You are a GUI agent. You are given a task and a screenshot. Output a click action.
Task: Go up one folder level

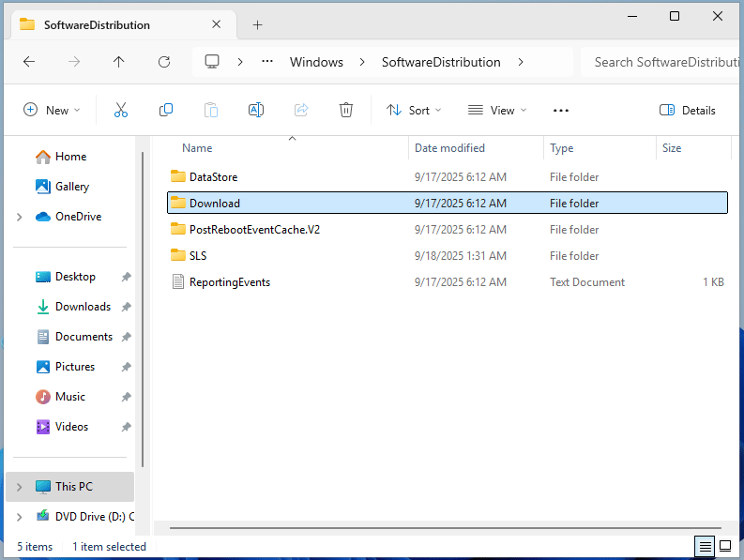click(118, 62)
